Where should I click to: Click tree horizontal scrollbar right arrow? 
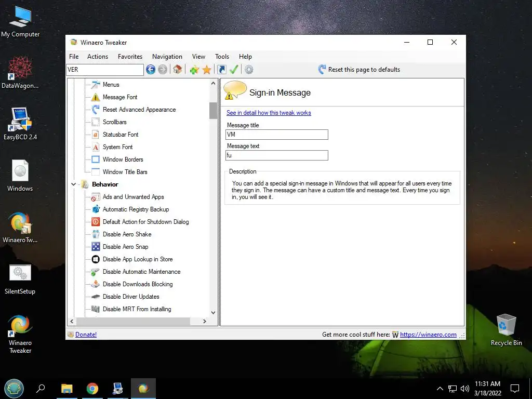click(205, 321)
